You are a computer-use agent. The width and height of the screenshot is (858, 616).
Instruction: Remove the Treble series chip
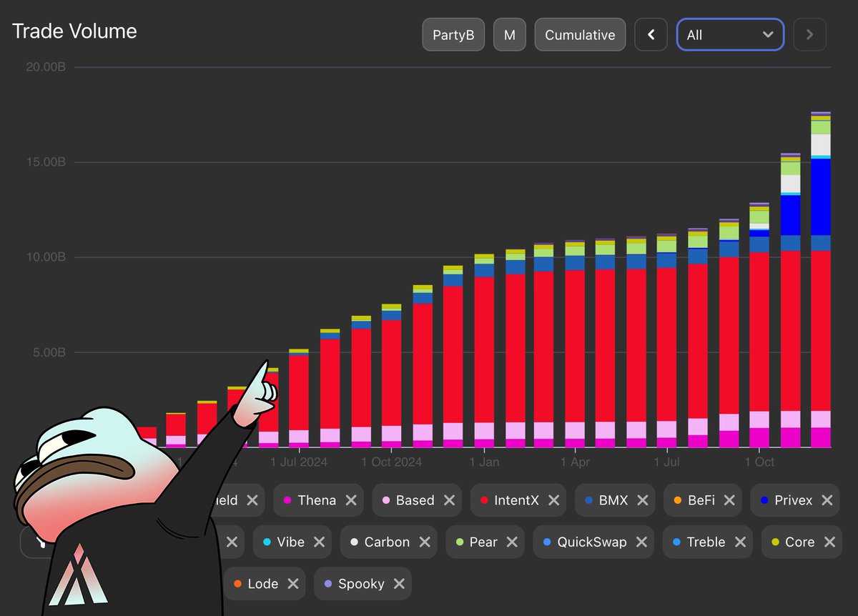click(x=739, y=542)
